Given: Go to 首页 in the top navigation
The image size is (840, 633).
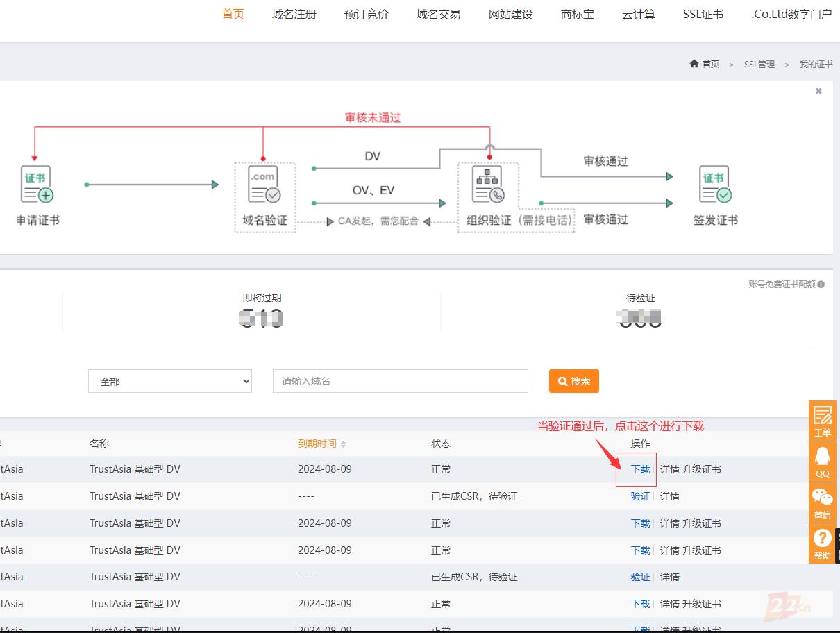Looking at the screenshot, I should click(233, 14).
